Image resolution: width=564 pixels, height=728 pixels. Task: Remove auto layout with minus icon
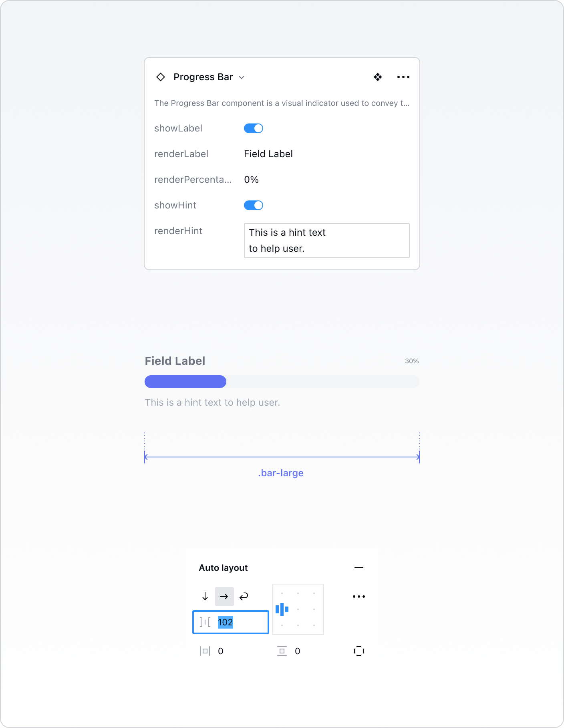[x=359, y=568]
